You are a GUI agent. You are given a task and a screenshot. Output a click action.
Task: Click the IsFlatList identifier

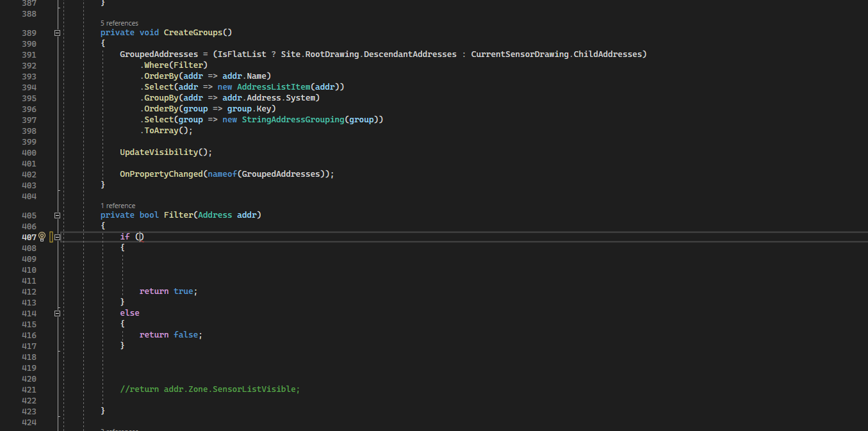click(242, 54)
